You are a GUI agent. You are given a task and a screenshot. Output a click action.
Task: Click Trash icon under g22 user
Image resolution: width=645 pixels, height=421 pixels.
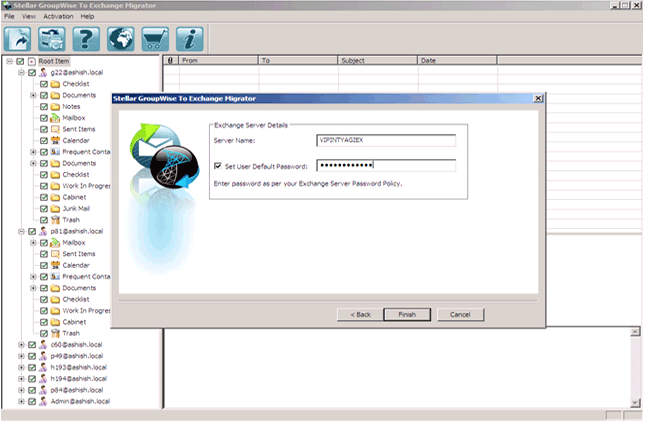tap(55, 220)
